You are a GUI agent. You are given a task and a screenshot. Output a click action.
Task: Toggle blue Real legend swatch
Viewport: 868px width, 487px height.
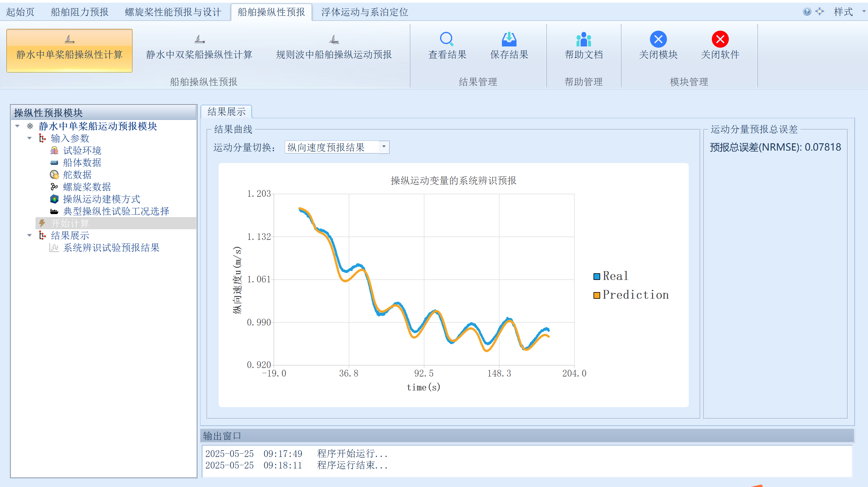tap(597, 277)
